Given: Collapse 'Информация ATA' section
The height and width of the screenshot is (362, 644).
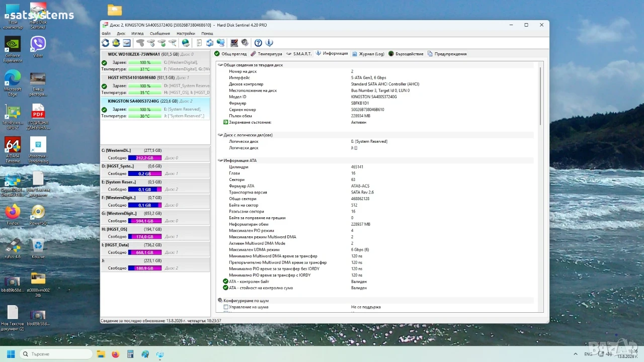Looking at the screenshot, I should point(220,160).
